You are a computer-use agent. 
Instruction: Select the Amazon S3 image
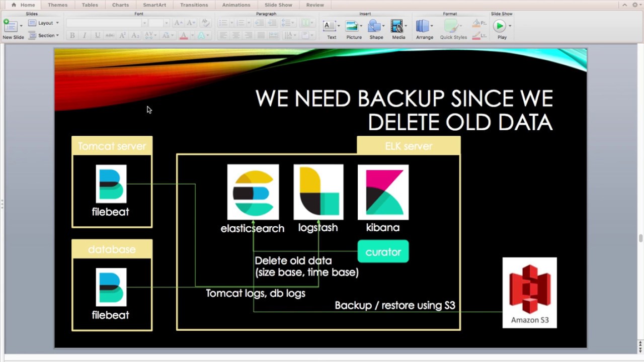(530, 293)
